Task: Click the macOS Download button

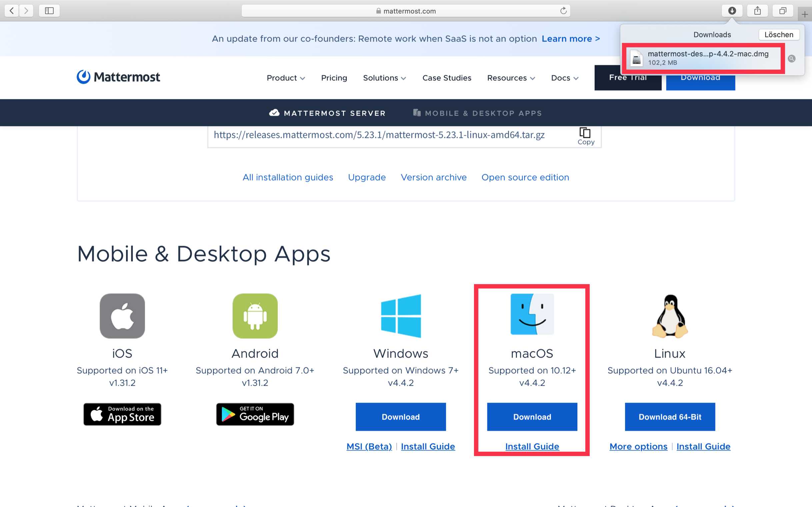Action: coord(532,416)
